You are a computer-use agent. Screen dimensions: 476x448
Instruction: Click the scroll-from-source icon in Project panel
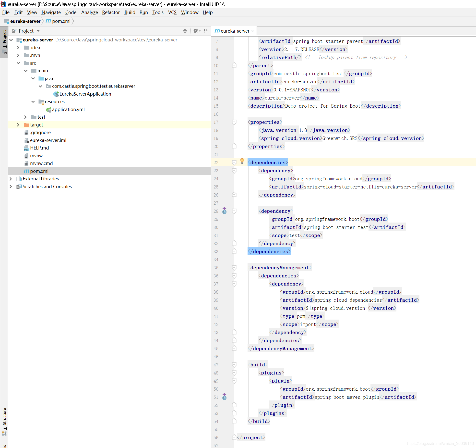pos(185,31)
